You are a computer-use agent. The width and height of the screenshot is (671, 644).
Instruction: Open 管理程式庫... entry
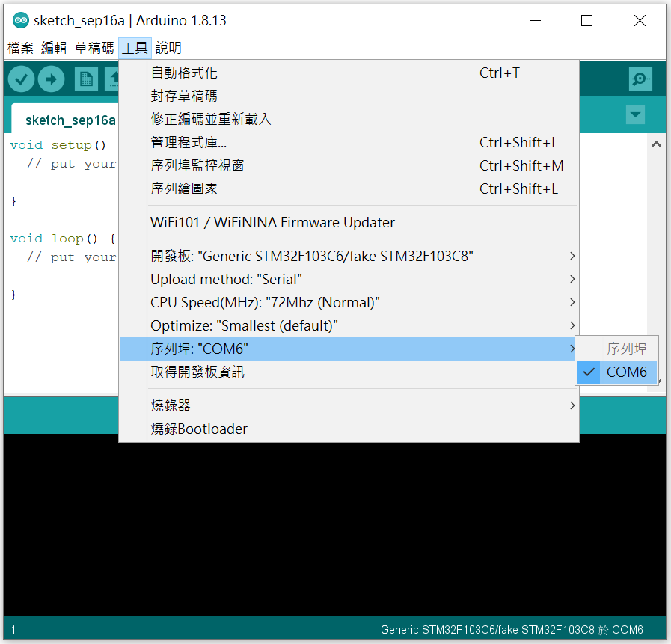(349, 142)
